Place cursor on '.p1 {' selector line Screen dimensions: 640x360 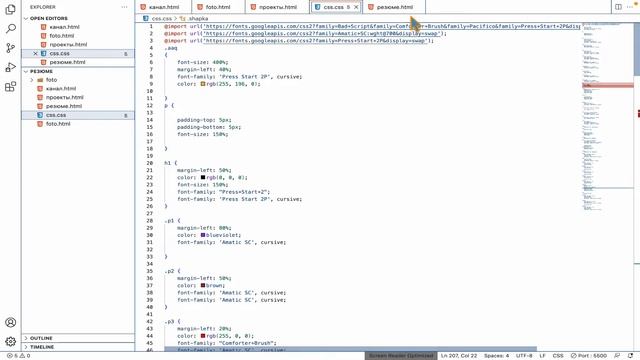point(172,221)
